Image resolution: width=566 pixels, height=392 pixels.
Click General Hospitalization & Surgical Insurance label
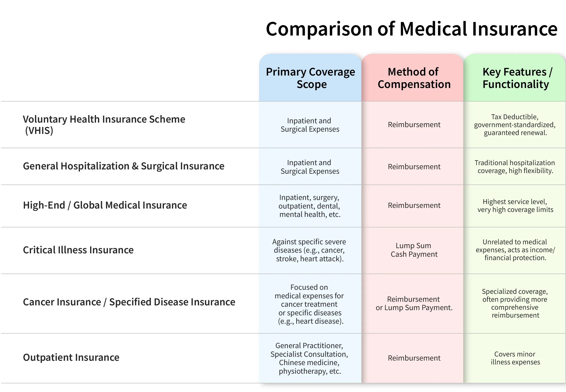point(123,166)
